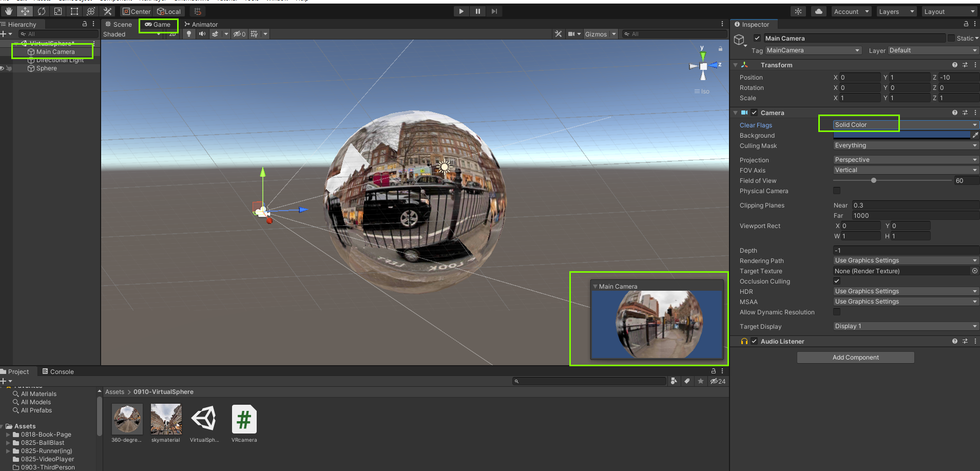Image resolution: width=980 pixels, height=471 pixels.
Task: Toggle scene effects layers icon
Action: coord(215,34)
